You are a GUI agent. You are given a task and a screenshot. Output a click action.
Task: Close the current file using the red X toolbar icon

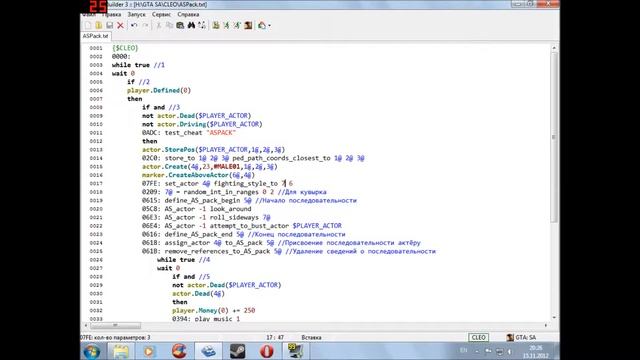120,25
